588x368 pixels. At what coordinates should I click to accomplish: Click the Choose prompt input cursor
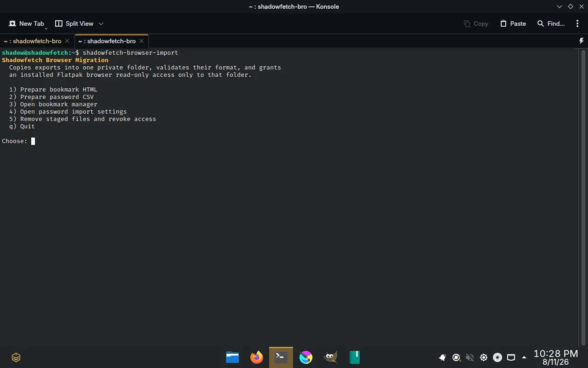[33, 141]
